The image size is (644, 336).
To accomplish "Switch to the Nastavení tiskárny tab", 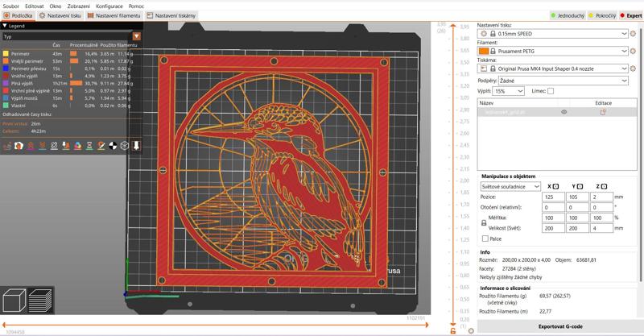I will click(171, 15).
